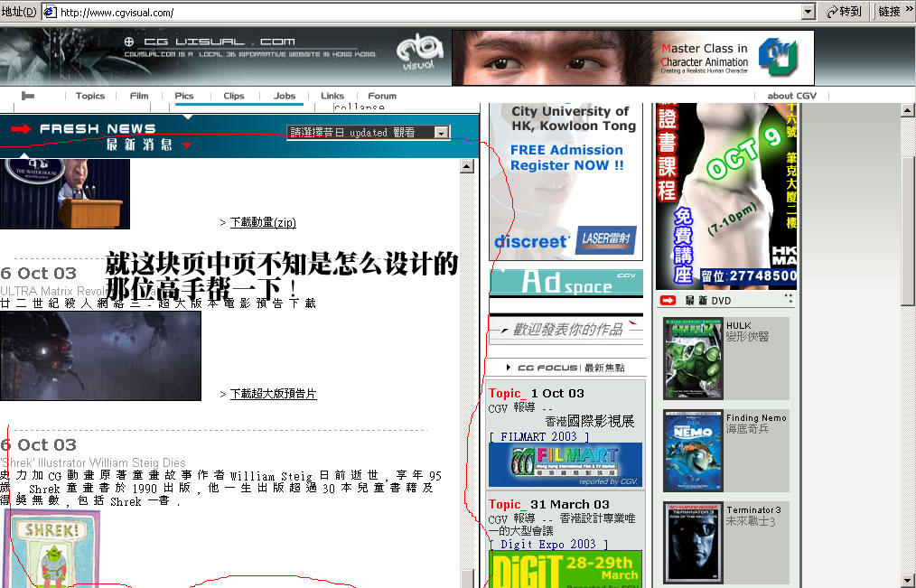Go to the Links page
The width and height of the screenshot is (916, 588).
(332, 96)
